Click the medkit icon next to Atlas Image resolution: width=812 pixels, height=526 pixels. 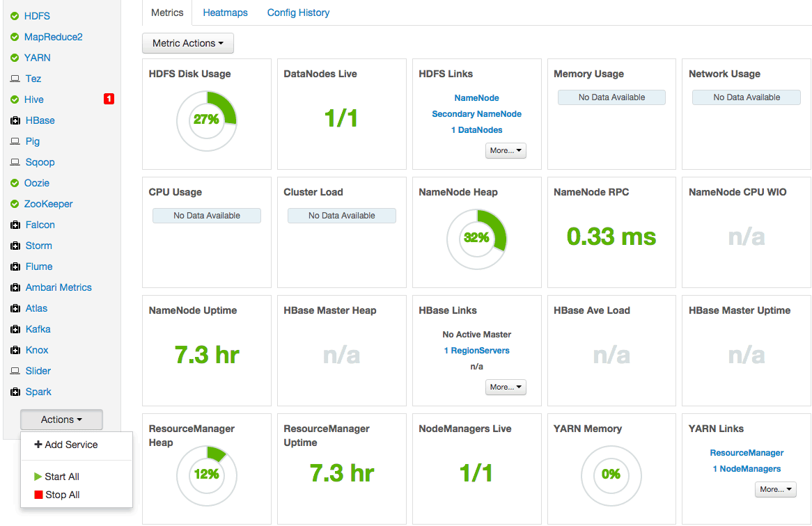pos(15,308)
